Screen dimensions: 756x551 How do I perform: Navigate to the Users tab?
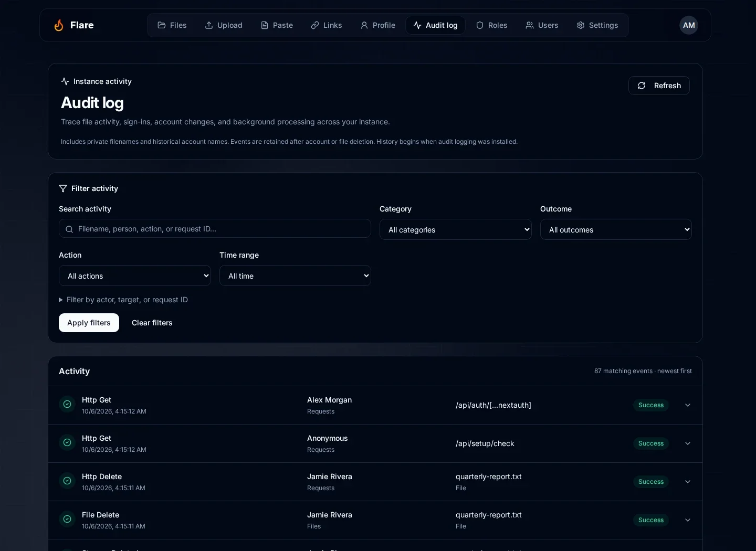point(542,25)
